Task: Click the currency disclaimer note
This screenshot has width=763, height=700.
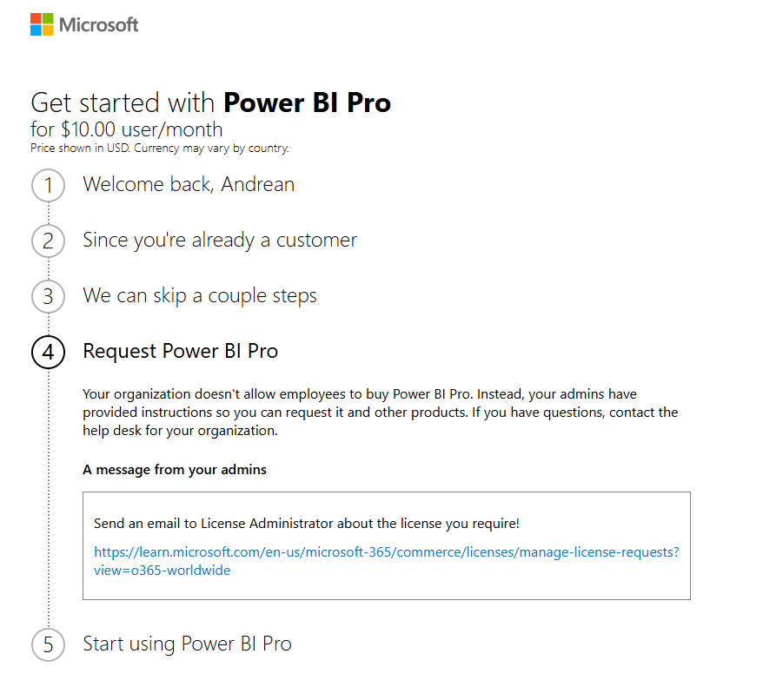Action: (x=159, y=149)
